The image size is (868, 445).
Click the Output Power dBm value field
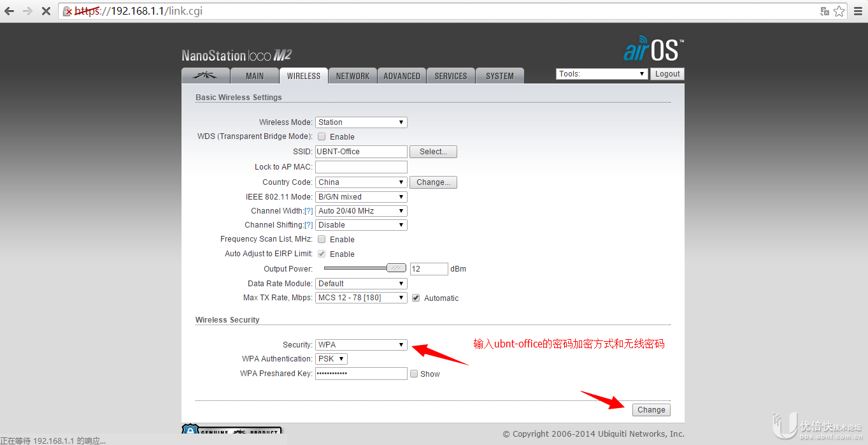click(429, 269)
